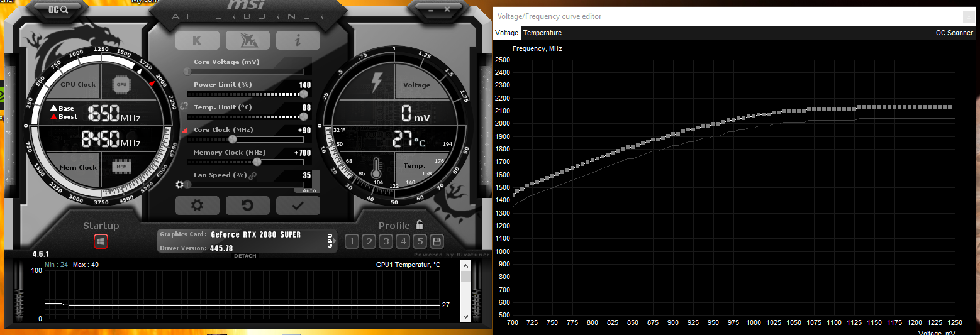The height and width of the screenshot is (335, 980).
Task: Open the settings gear button
Action: click(x=197, y=206)
